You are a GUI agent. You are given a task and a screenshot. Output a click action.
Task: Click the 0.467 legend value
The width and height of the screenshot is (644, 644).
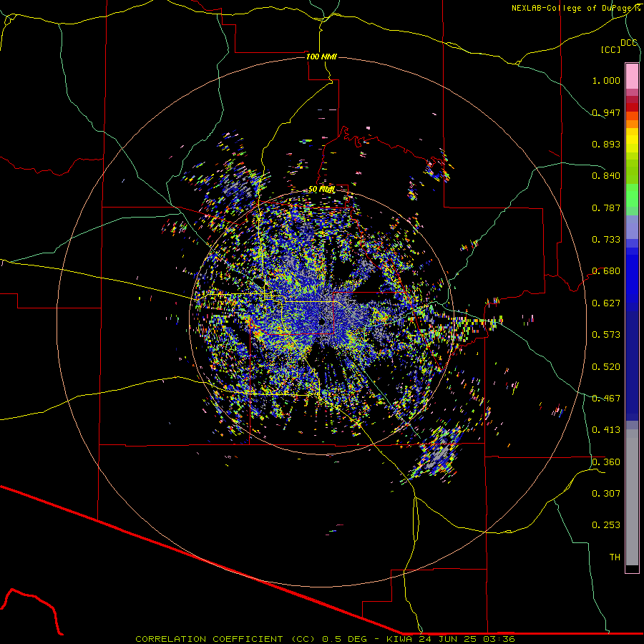point(606,399)
